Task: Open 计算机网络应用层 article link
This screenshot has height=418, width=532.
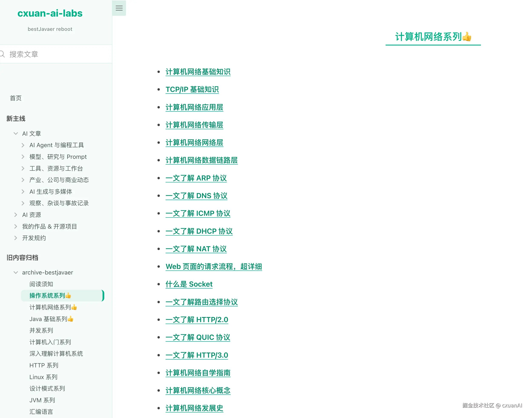Action: tap(194, 107)
